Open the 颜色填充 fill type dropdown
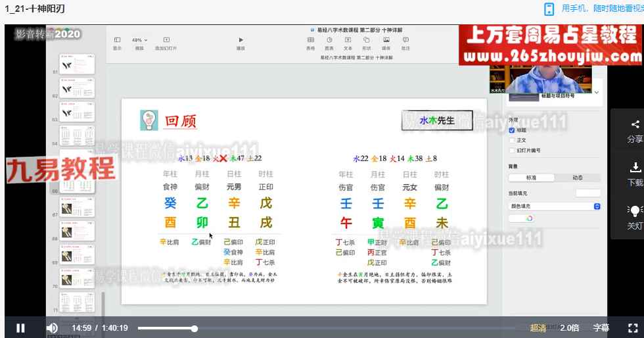Screen dimensions: 644x338 pyautogui.click(x=555, y=206)
